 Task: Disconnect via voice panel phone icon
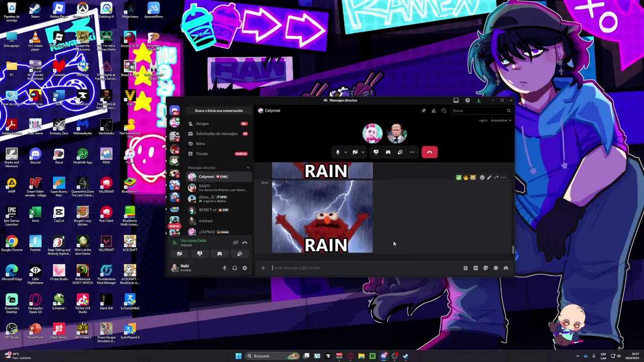point(245,243)
